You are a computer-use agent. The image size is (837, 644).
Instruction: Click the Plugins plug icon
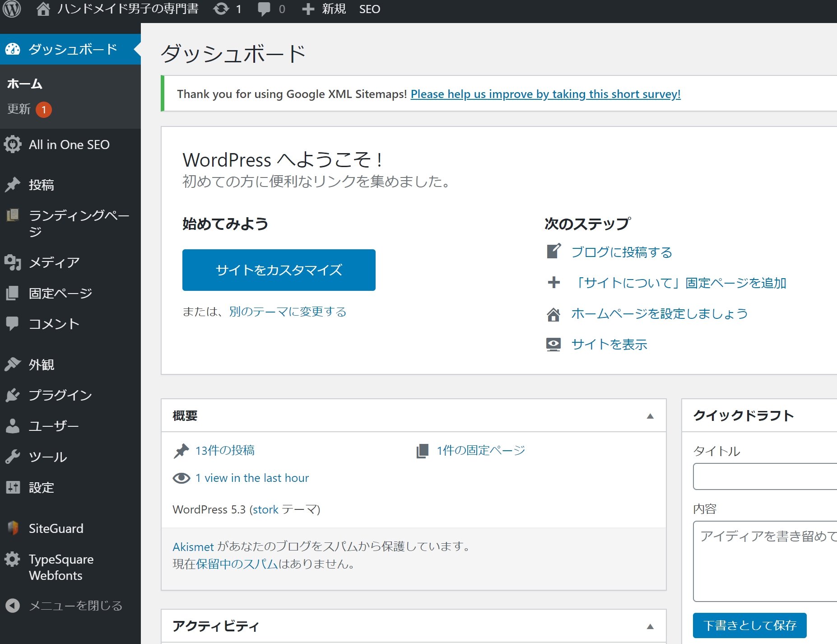(13, 395)
